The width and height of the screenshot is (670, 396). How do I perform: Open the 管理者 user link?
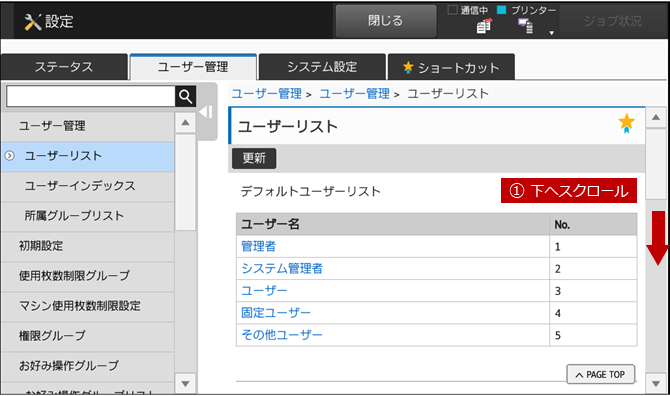(x=259, y=246)
